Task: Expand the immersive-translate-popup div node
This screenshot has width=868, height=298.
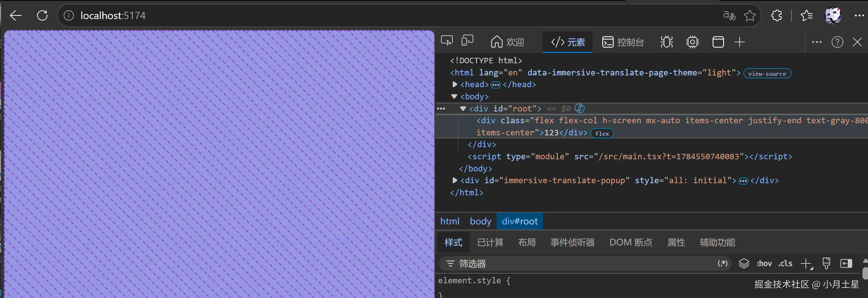Action: click(455, 180)
